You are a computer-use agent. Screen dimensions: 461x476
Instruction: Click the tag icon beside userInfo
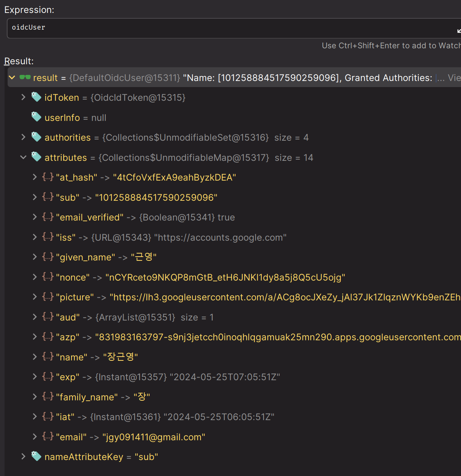click(36, 117)
